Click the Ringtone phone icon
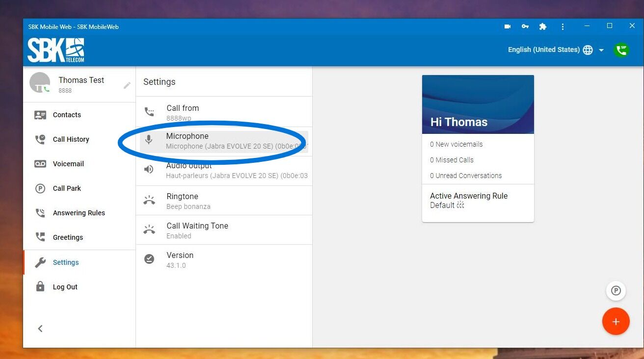644x359 pixels. click(x=149, y=200)
